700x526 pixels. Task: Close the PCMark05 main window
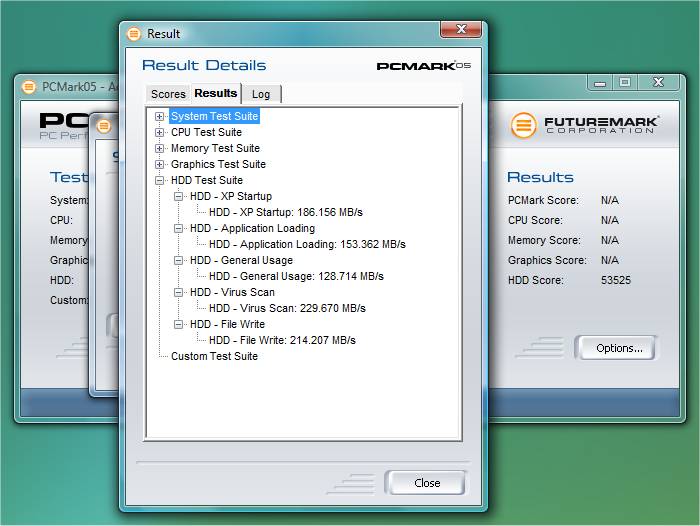click(x=658, y=83)
